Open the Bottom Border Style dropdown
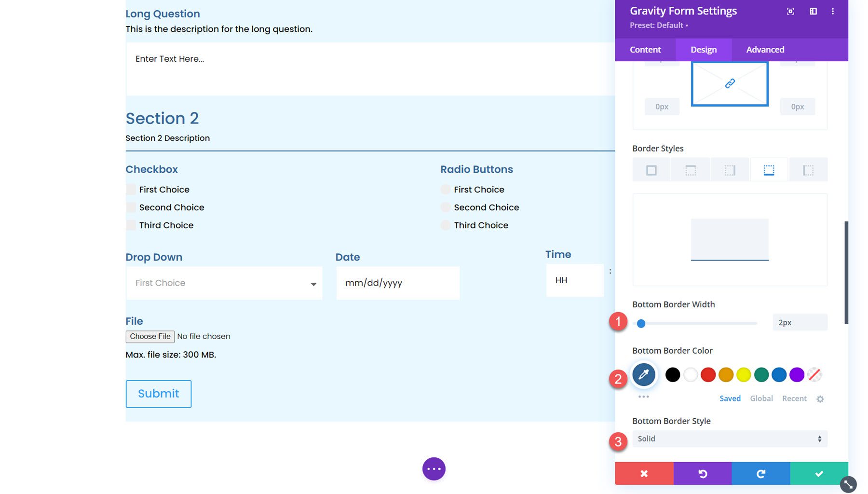The height and width of the screenshot is (494, 868). coord(729,439)
